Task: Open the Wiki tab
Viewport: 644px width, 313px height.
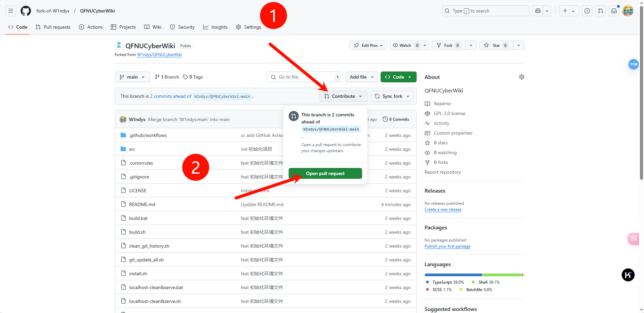Action: pyautogui.click(x=153, y=27)
